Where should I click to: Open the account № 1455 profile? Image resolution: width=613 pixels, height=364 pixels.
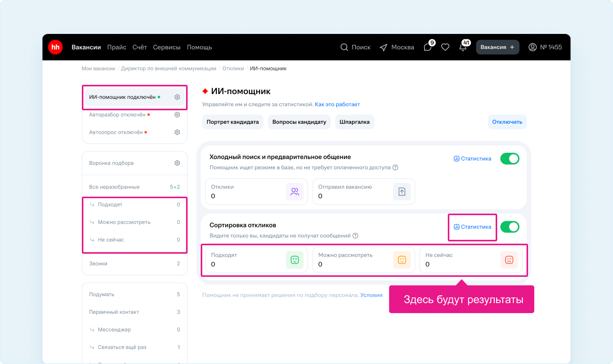pos(545,47)
